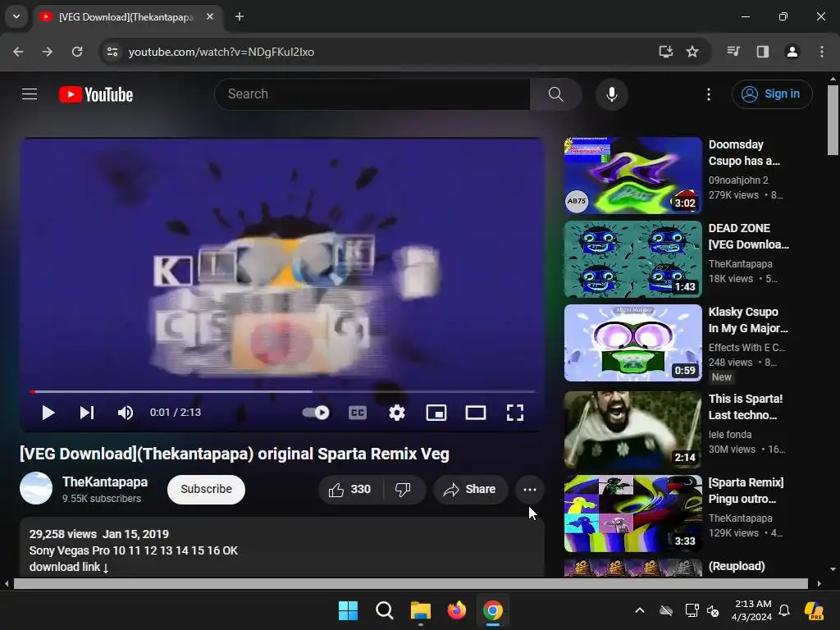This screenshot has height=630, width=840.
Task: Open a new browser tab
Action: coord(240,17)
